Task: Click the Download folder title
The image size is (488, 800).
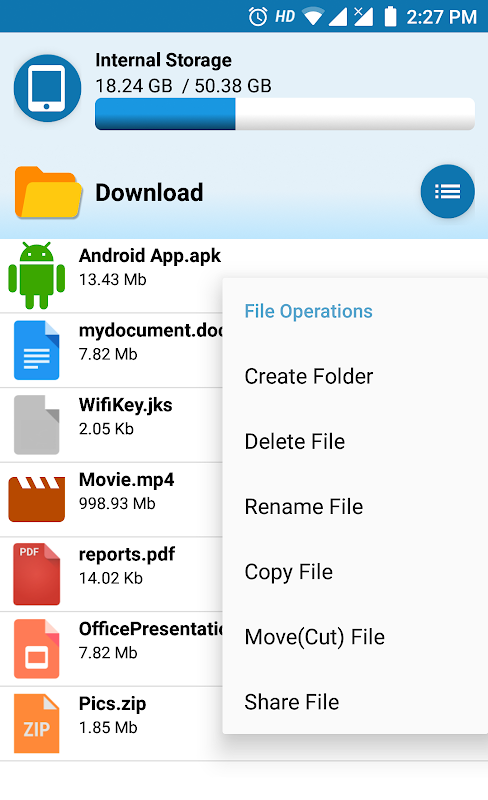Action: pyautogui.click(x=150, y=193)
